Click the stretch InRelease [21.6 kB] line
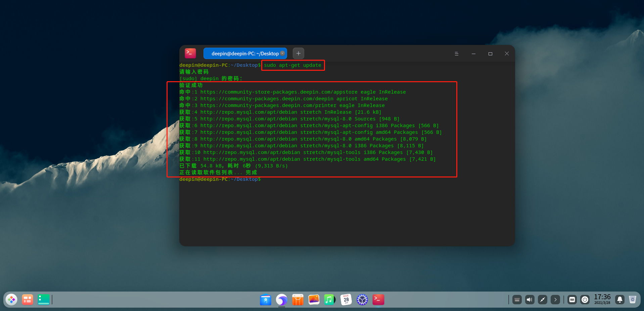This screenshot has width=644, height=311. click(x=280, y=112)
